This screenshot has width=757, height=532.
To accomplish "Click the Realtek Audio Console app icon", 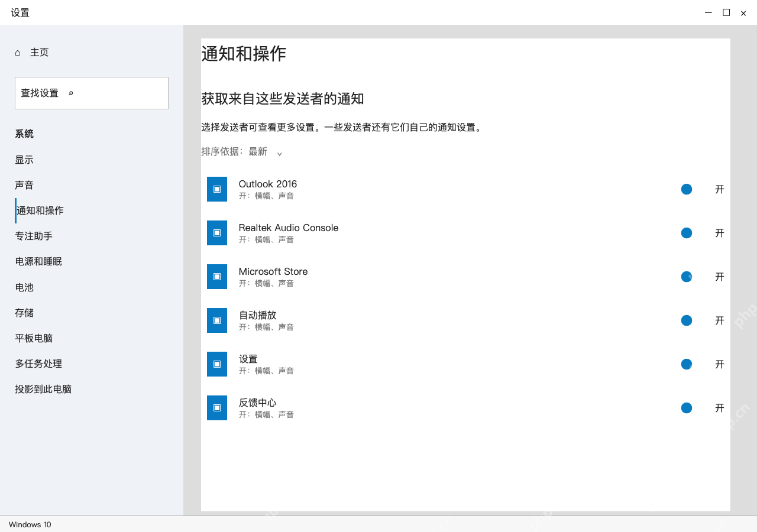I will pos(217,233).
